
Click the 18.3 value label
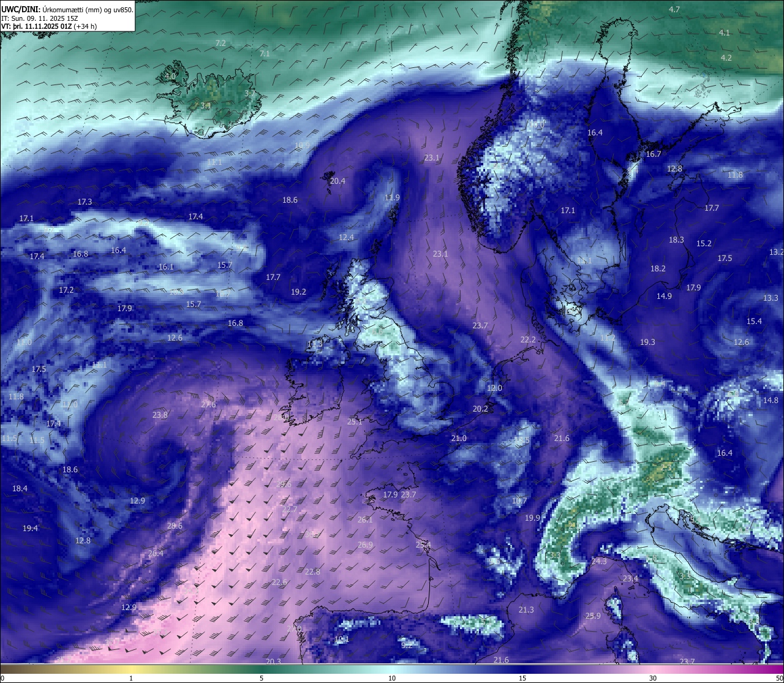click(676, 240)
